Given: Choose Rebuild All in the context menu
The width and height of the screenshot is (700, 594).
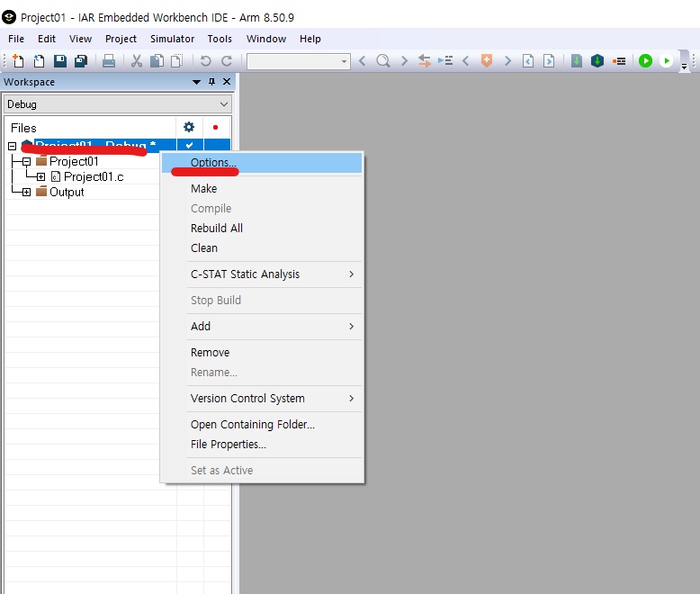Looking at the screenshot, I should pyautogui.click(x=262, y=229).
